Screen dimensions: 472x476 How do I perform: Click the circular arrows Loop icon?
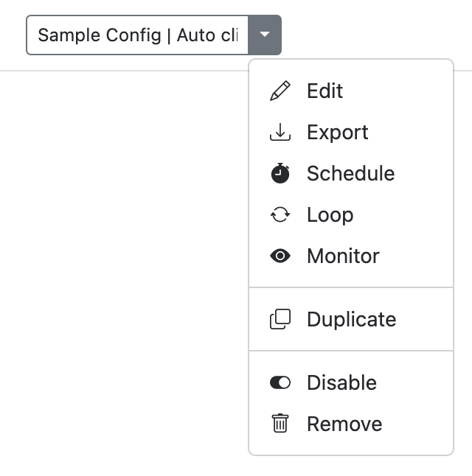tap(280, 215)
